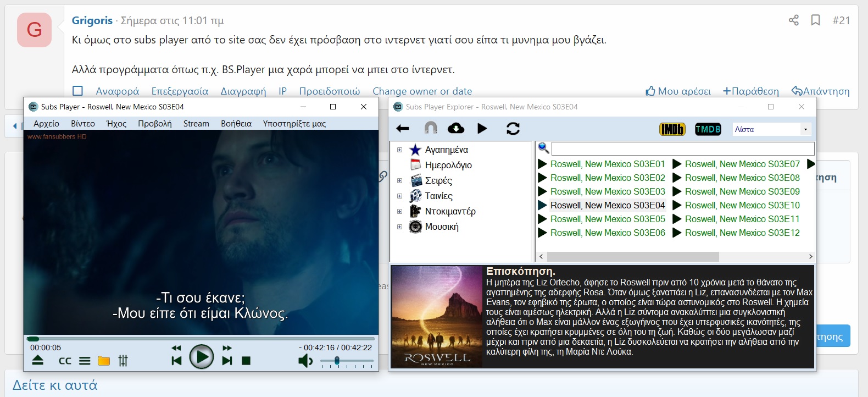Open the IMDb page button

tap(672, 129)
